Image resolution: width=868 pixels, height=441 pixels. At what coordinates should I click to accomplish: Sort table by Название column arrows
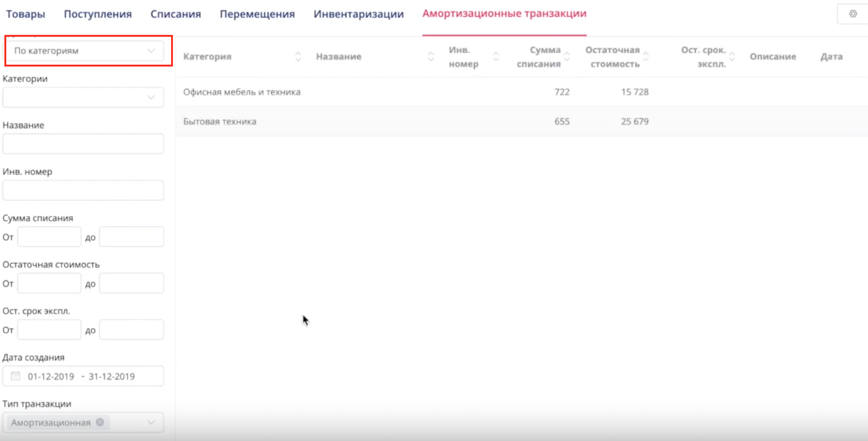[x=431, y=57]
